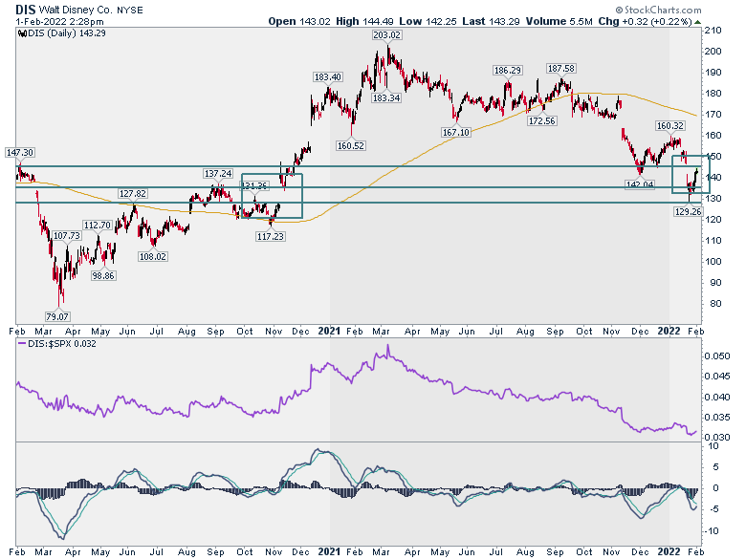Image resolution: width=746 pixels, height=560 pixels.
Task: Click the 183.34 price label
Action: 385,98
